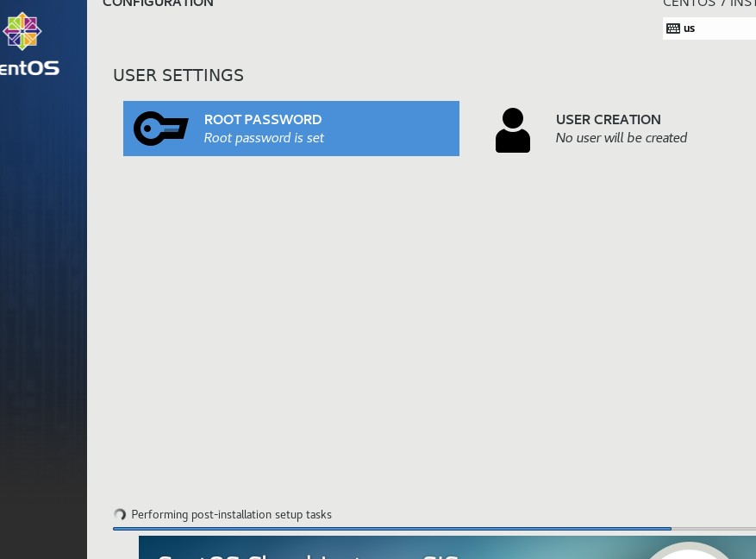Click the CentOS wordmark in sidebar

coord(29,68)
